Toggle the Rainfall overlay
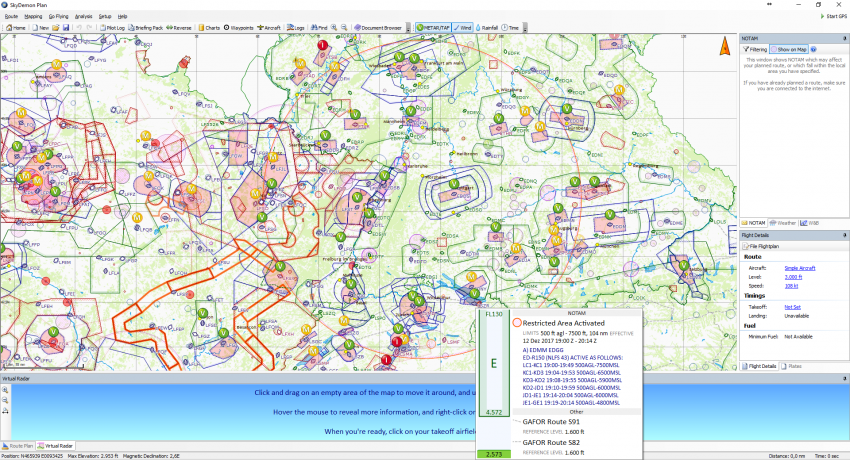 coord(487,28)
